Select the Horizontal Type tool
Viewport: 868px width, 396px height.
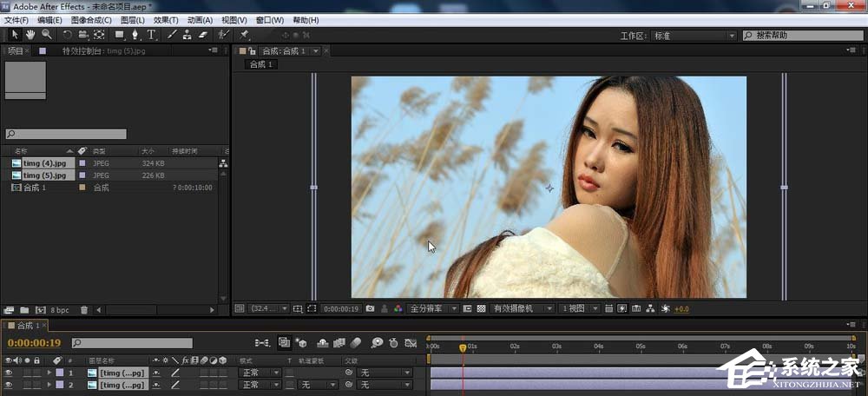[x=151, y=35]
